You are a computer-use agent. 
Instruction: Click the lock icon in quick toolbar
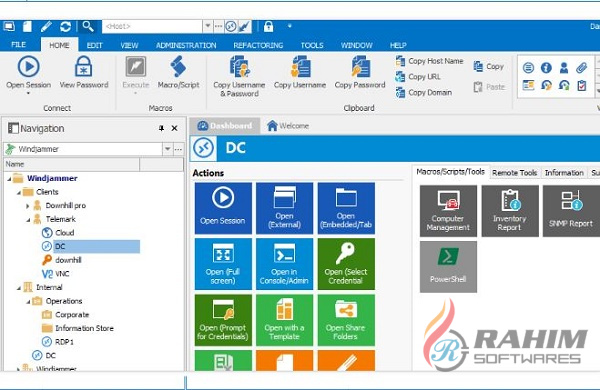tap(269, 26)
